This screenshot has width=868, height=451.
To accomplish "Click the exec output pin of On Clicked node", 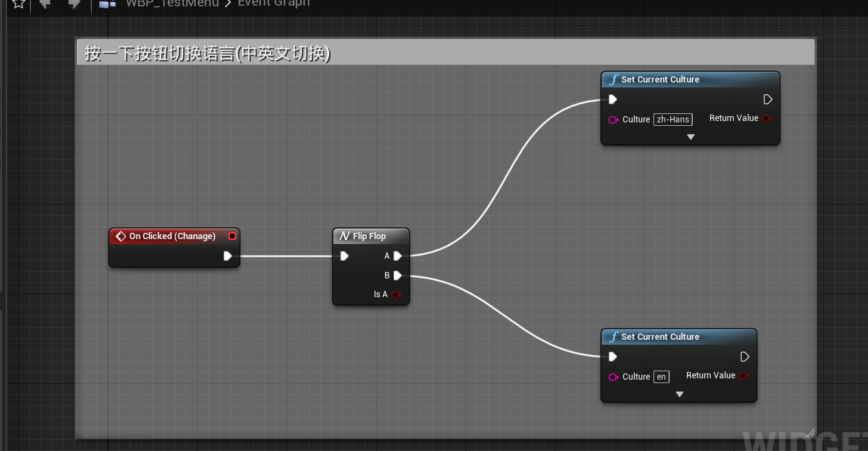I will coord(228,256).
